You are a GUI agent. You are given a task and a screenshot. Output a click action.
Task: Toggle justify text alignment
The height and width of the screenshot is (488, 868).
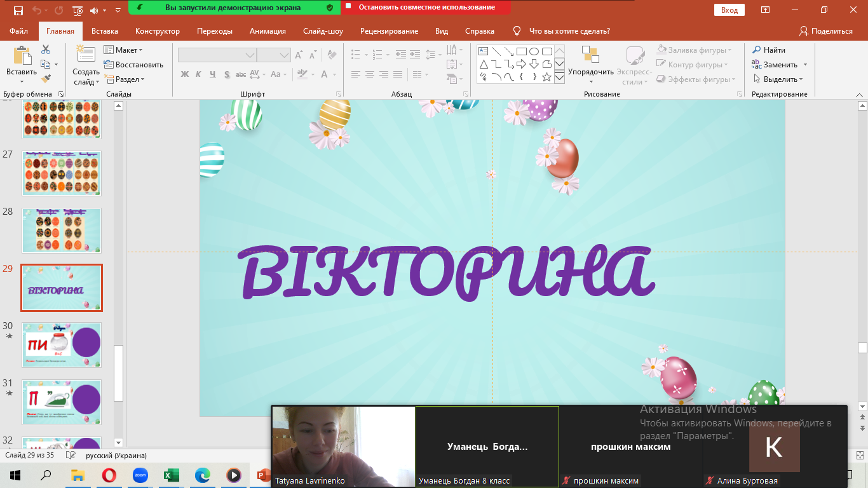398,74
